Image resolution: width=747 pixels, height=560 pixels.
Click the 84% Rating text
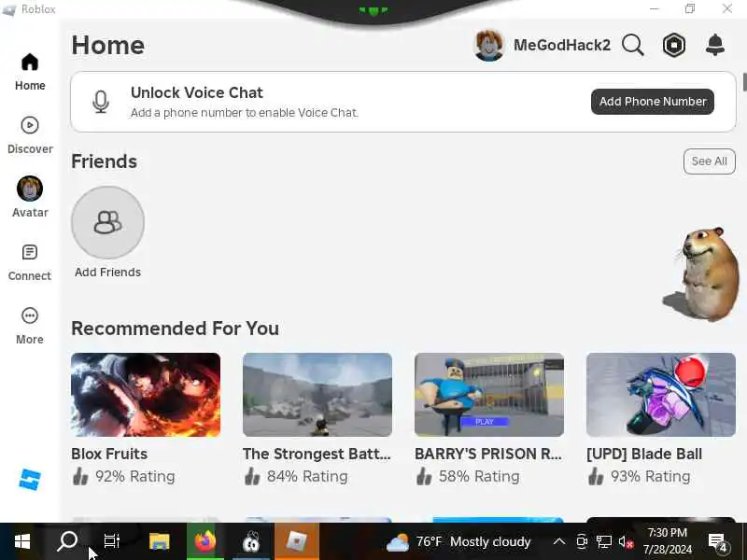[307, 476]
